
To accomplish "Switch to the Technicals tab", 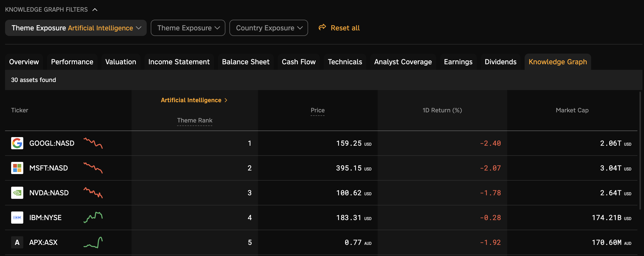I will coord(345,62).
